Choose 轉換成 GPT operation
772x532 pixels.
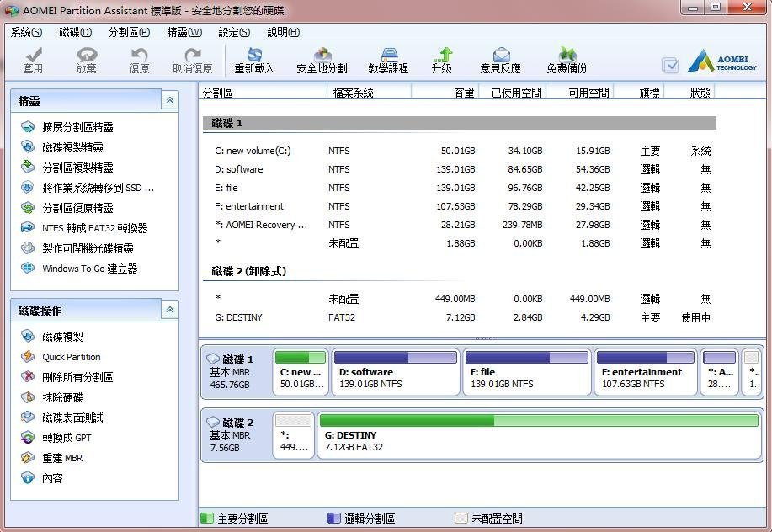click(56, 438)
